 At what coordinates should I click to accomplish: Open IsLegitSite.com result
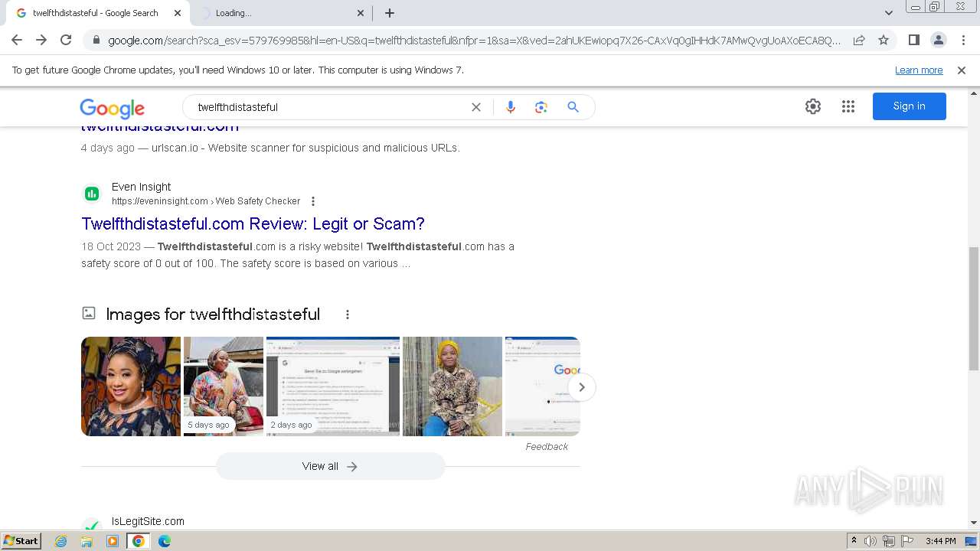(148, 522)
